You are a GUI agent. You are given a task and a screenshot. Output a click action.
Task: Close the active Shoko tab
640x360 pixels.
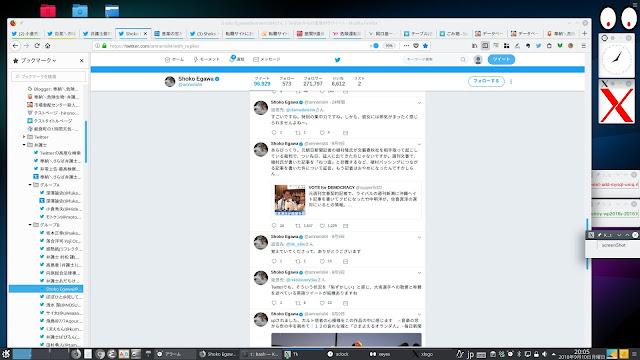point(145,33)
